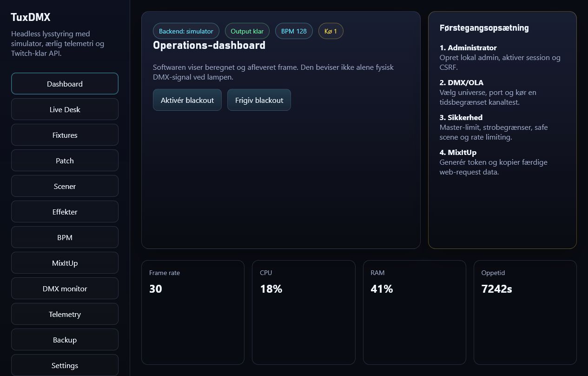
Task: Click the Frame rate stats card
Action: click(193, 312)
